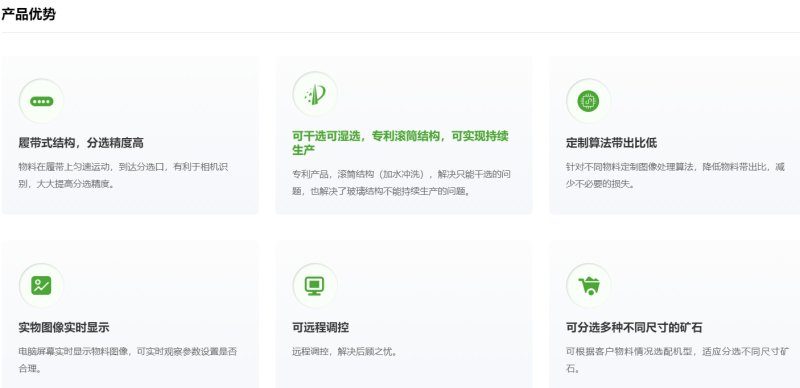This screenshot has width=800, height=388.
Task: Click the 专利产品 roller structure description text
Action: (401, 183)
